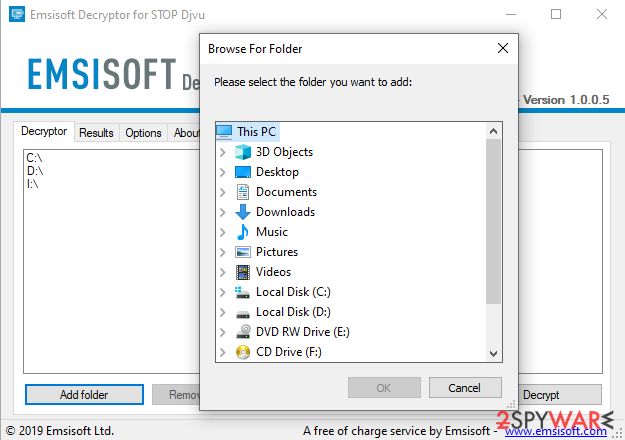Click OK in Browse For Folder dialog

coord(384,388)
